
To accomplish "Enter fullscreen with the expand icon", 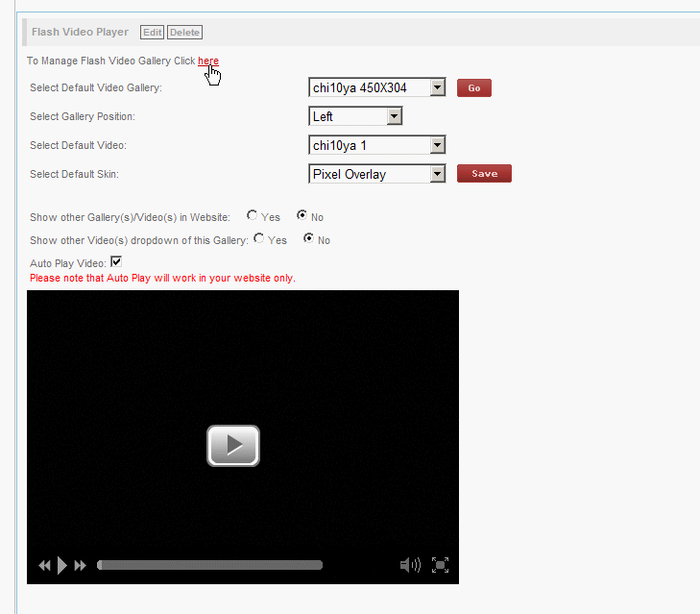I will pyautogui.click(x=440, y=565).
